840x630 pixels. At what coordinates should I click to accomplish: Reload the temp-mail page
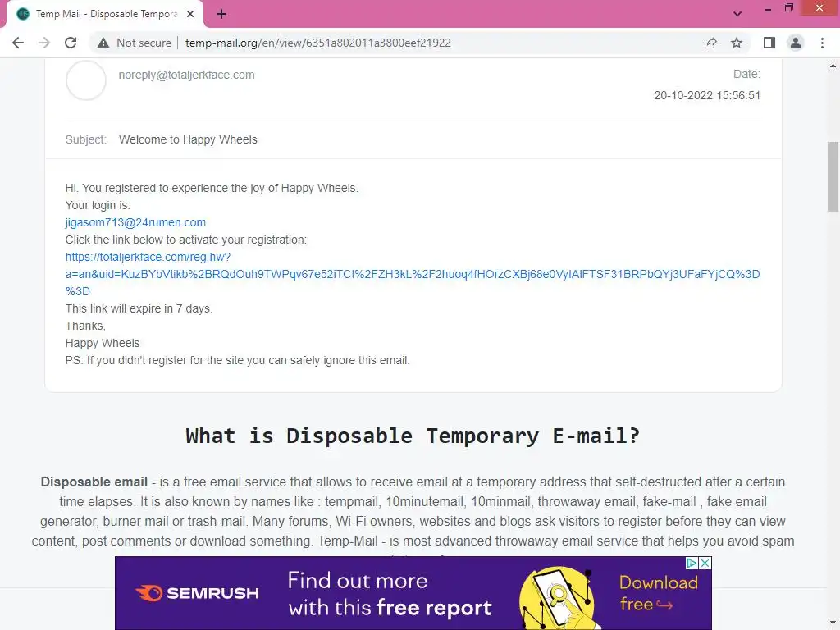(x=71, y=43)
